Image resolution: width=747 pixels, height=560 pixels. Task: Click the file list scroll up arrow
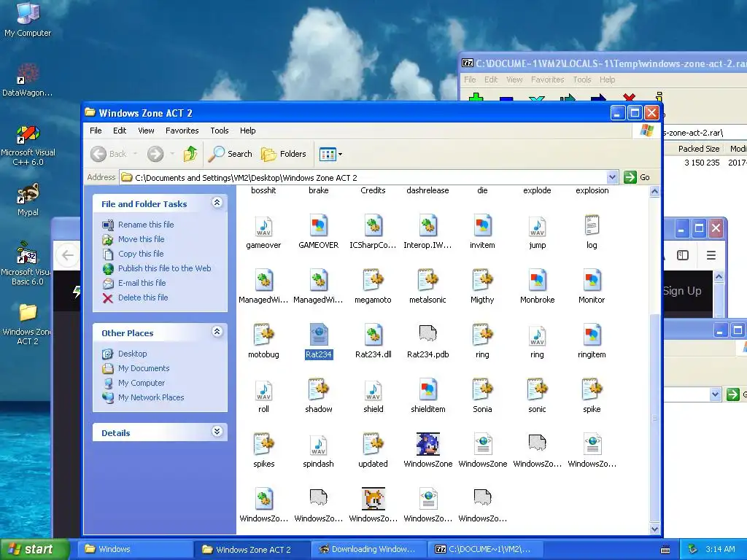654,192
